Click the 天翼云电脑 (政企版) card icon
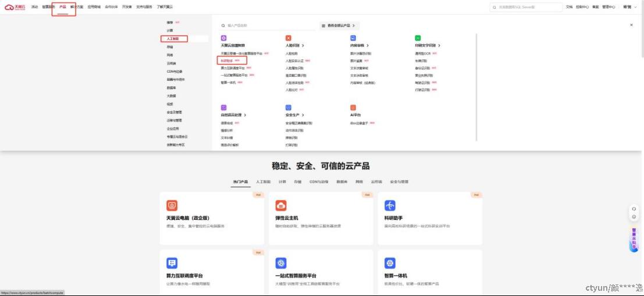The width and height of the screenshot is (644, 296). (172, 205)
